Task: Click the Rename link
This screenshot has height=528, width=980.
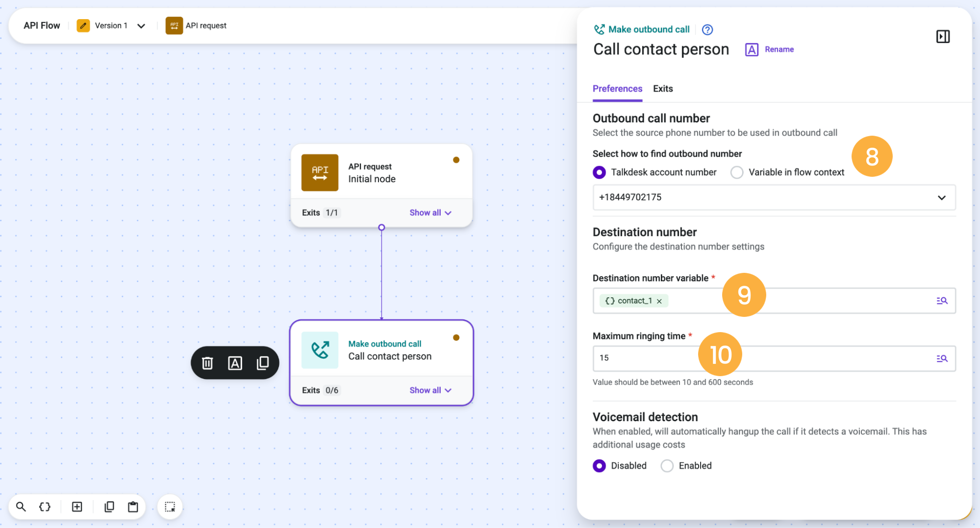Action: point(779,49)
